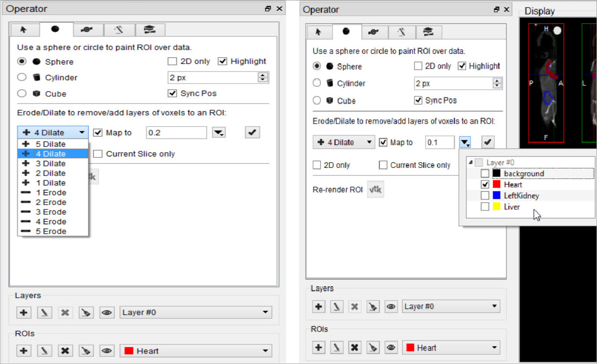Toggle layer visibility eye icon in right panel
Image resolution: width=597 pixels, height=364 pixels.
(x=391, y=306)
